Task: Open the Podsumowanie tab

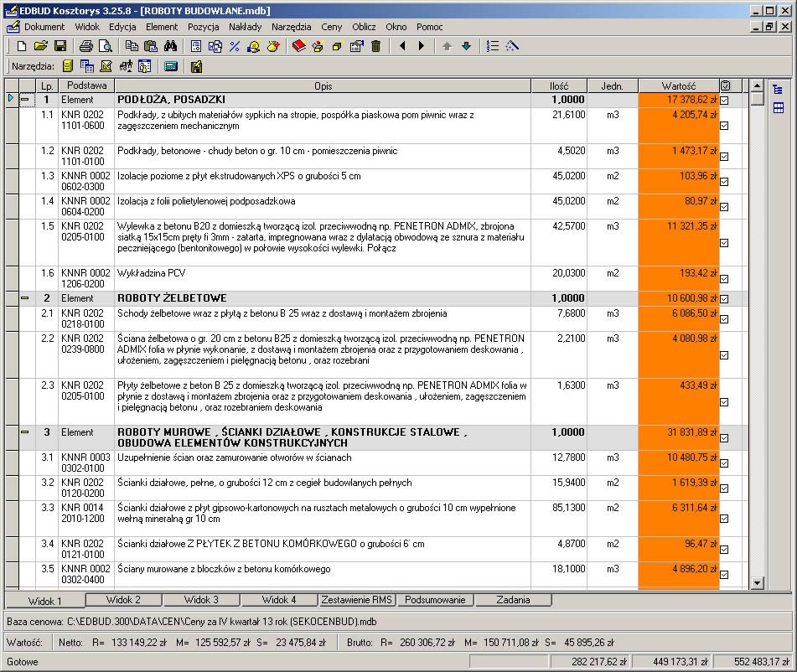Action: pyautogui.click(x=435, y=600)
